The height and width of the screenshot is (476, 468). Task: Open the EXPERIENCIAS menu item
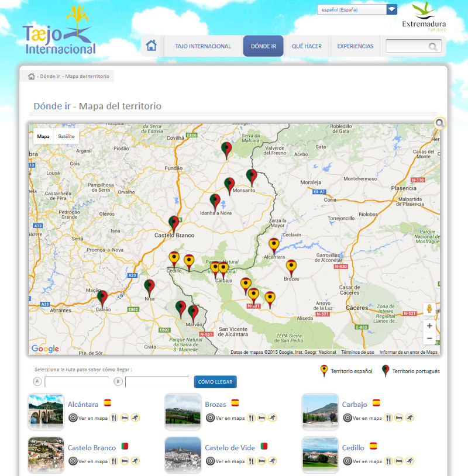point(355,46)
